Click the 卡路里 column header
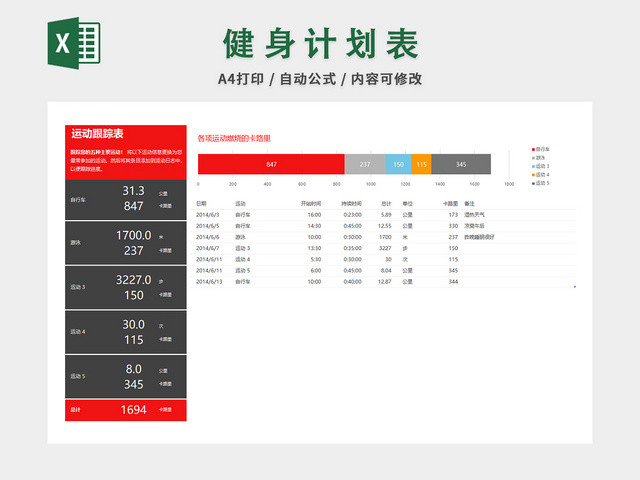This screenshot has height=480, width=640. 451,203
